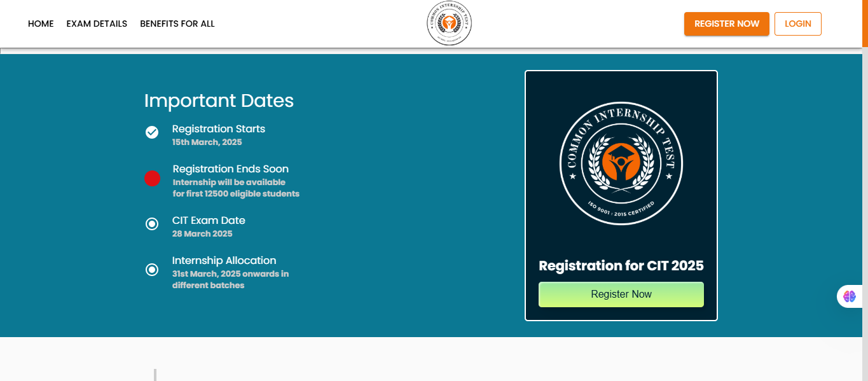Click the CIT Exam Date label
This screenshot has height=381, width=868.
209,220
